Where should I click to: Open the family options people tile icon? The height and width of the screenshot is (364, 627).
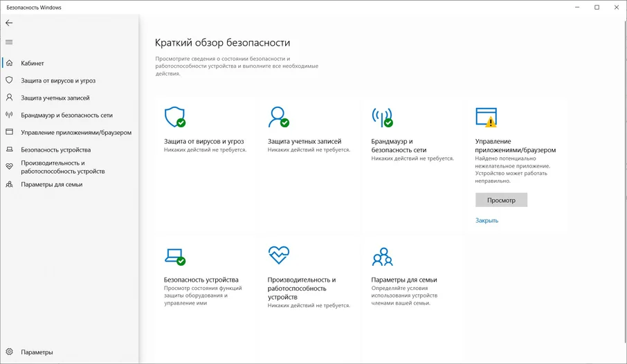pyautogui.click(x=381, y=256)
